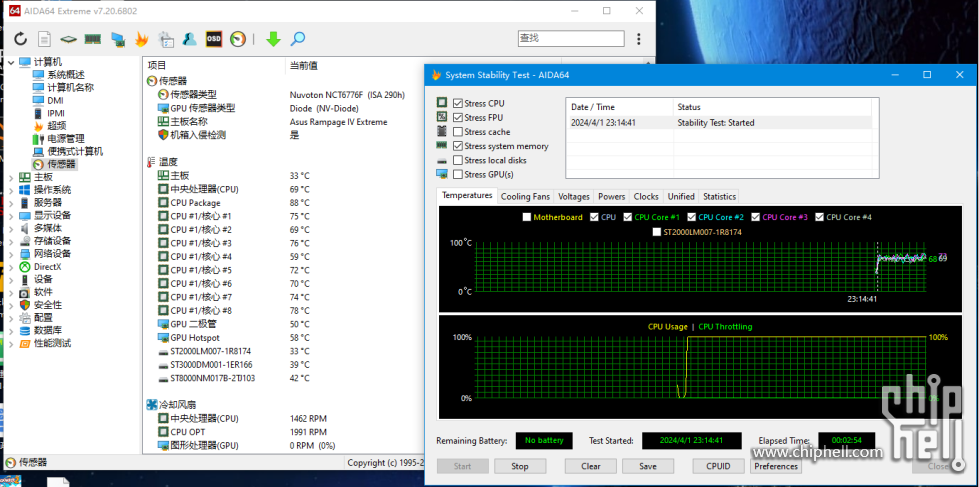This screenshot has height=487, width=979.
Task: Open the Report document icon in toolbar
Action: click(x=44, y=39)
